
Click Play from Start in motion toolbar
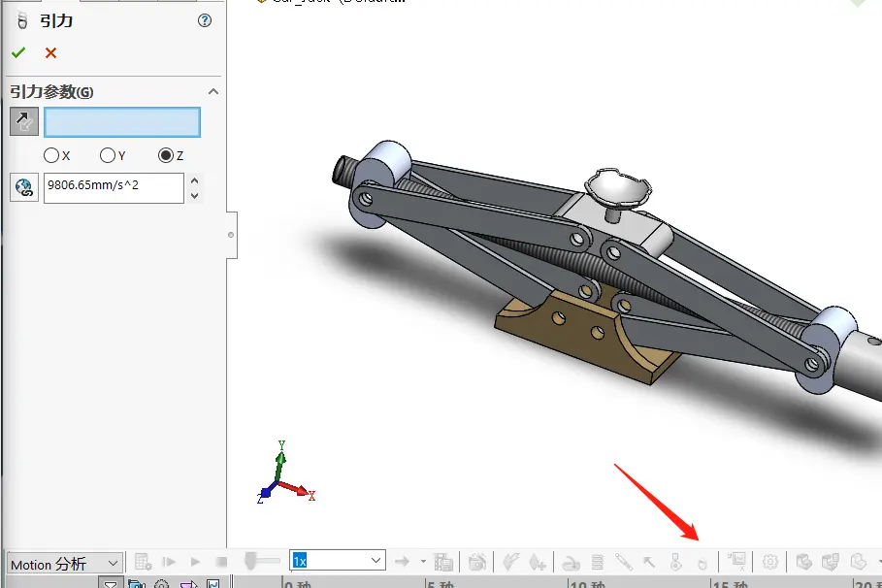(169, 562)
